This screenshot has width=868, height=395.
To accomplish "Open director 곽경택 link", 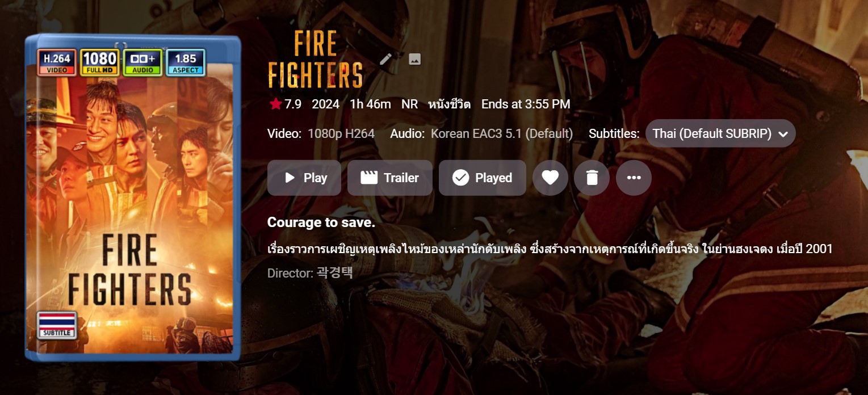I will 335,273.
